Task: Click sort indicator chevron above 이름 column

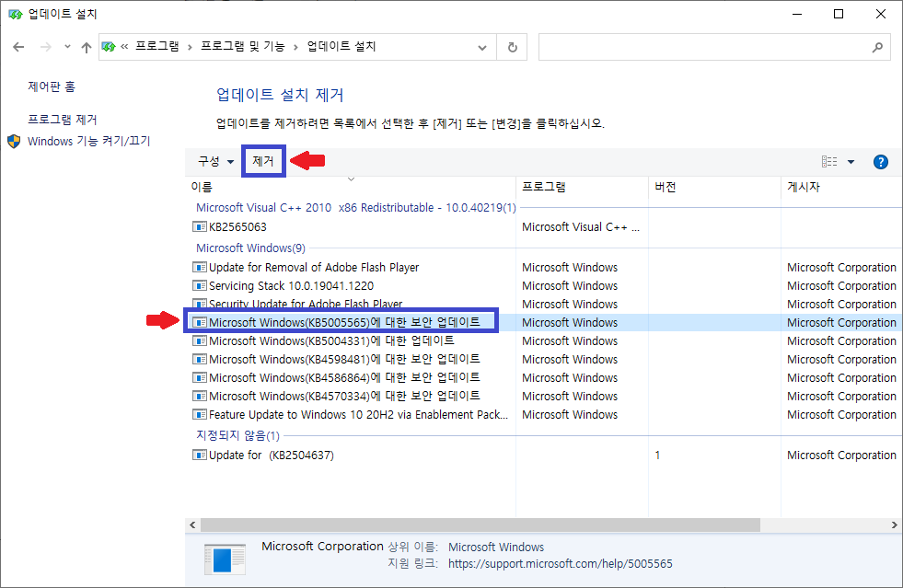Action: (351, 179)
